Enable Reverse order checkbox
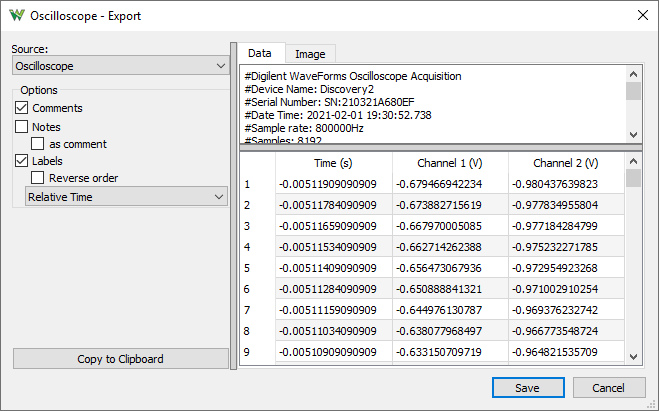The image size is (659, 411). pos(38,178)
